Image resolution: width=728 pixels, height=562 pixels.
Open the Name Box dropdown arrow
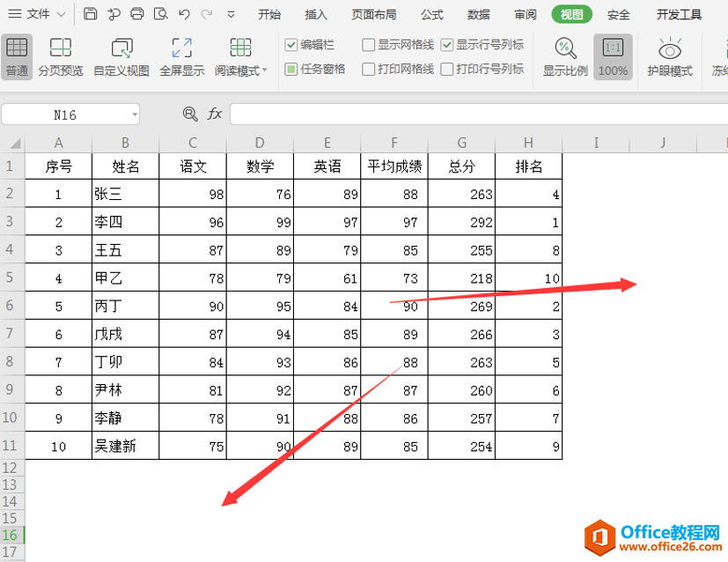click(x=134, y=115)
